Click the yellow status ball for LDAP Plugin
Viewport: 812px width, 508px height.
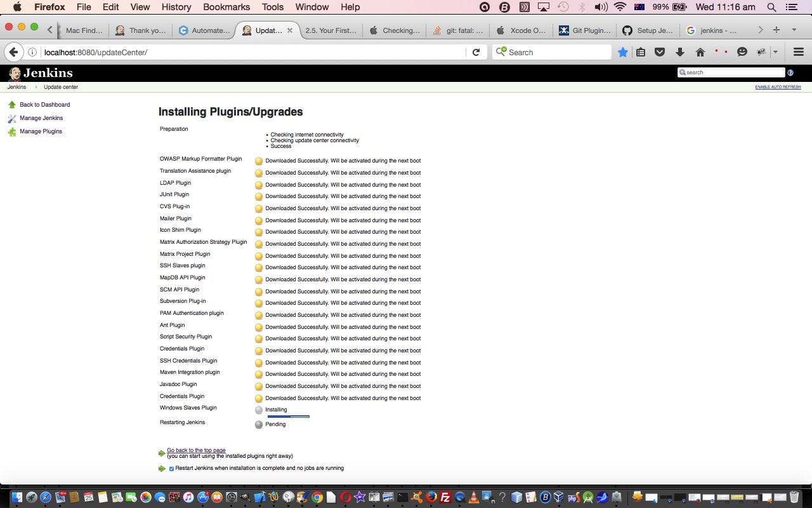coord(259,185)
